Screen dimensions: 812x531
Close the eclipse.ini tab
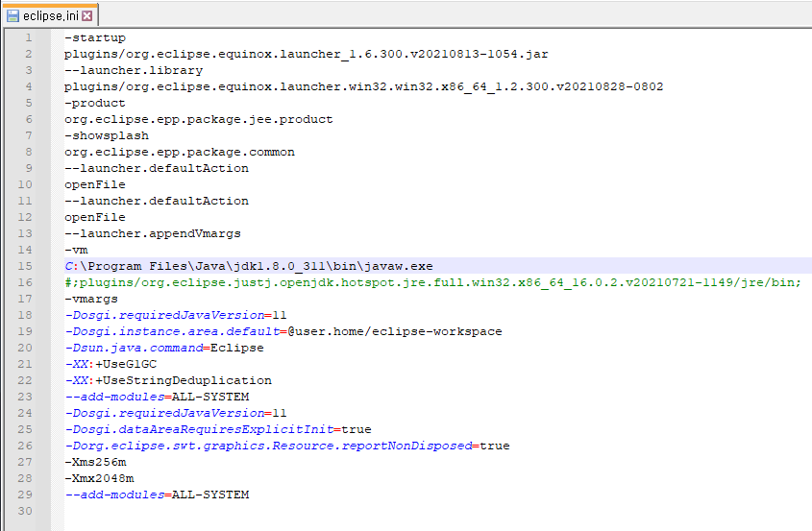tap(87, 16)
